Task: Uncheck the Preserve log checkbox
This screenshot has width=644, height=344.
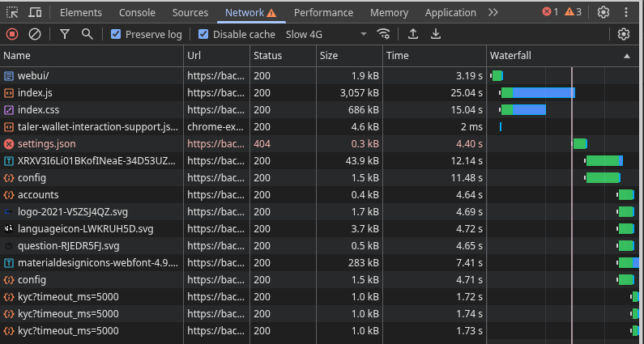Action: click(116, 35)
